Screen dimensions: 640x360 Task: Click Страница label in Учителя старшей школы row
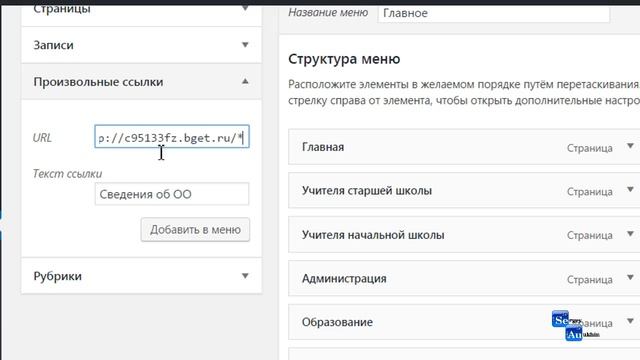point(589,192)
